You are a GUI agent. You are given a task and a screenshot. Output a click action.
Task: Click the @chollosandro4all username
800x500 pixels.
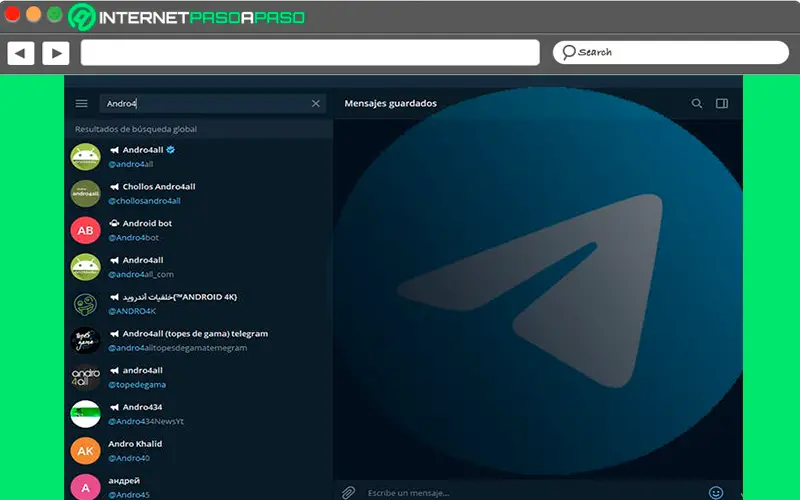pyautogui.click(x=144, y=201)
